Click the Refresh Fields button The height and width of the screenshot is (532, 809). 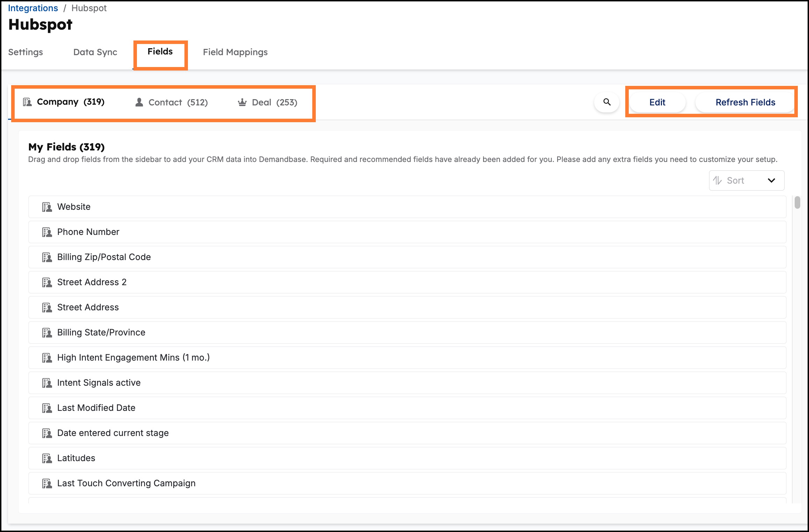tap(745, 102)
